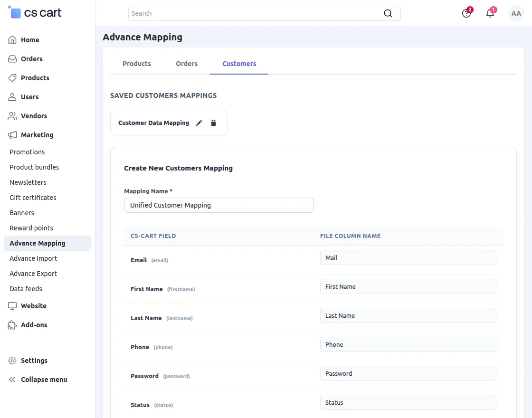Open Gift certificates in the sidebar
532x418 pixels.
[x=33, y=198]
